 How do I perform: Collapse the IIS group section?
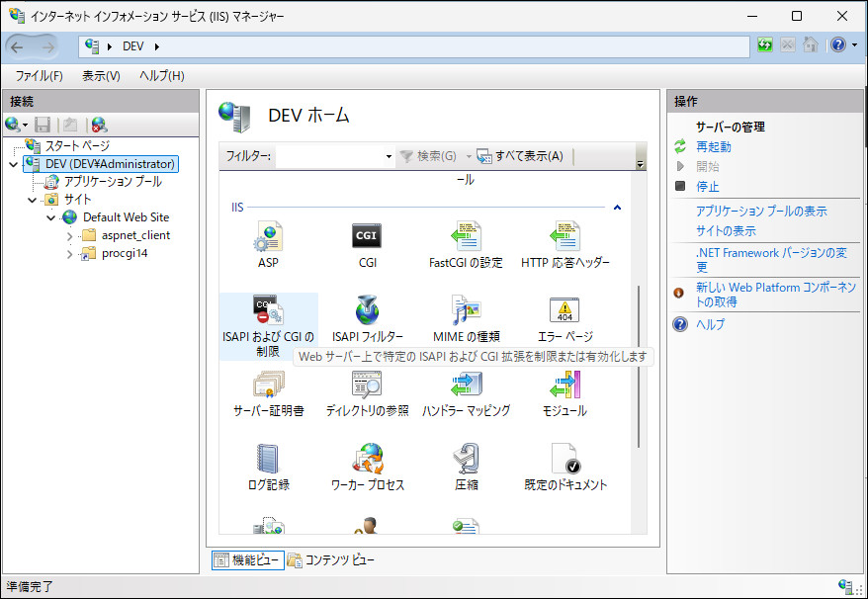coord(617,208)
